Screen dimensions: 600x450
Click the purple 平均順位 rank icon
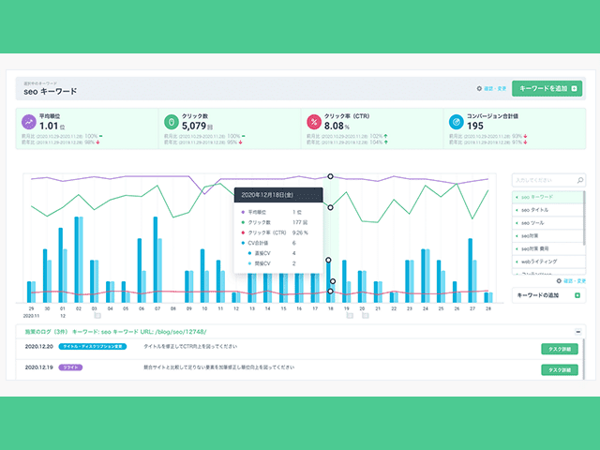[28, 122]
